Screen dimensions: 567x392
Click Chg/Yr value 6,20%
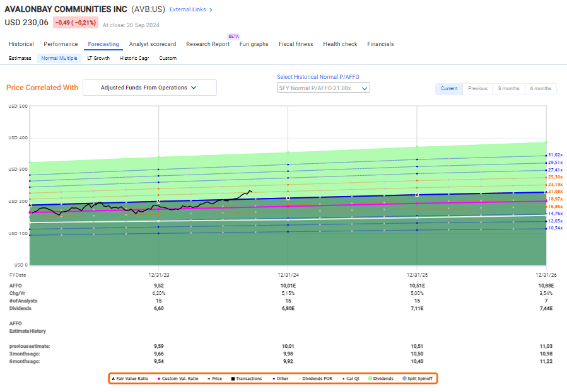point(159,293)
